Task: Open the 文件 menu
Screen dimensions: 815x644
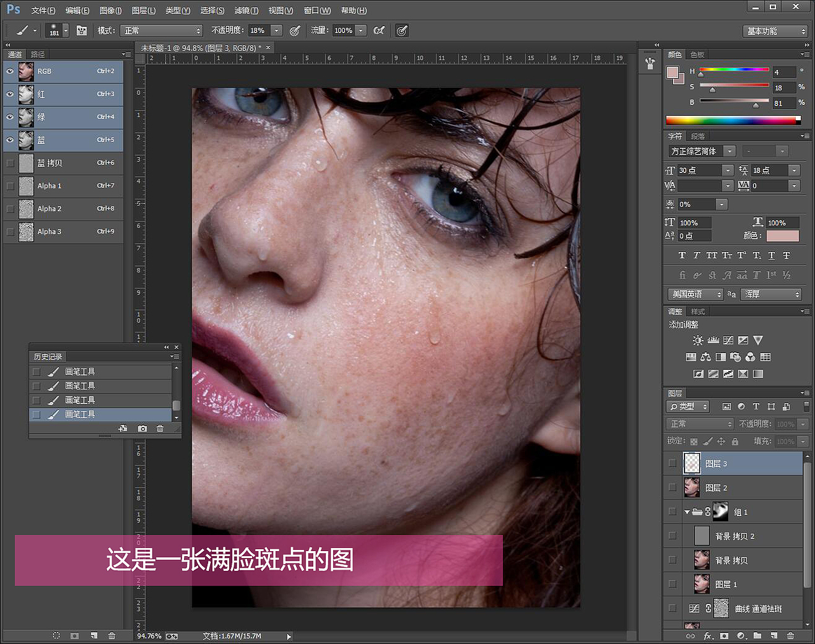Action: click(43, 10)
